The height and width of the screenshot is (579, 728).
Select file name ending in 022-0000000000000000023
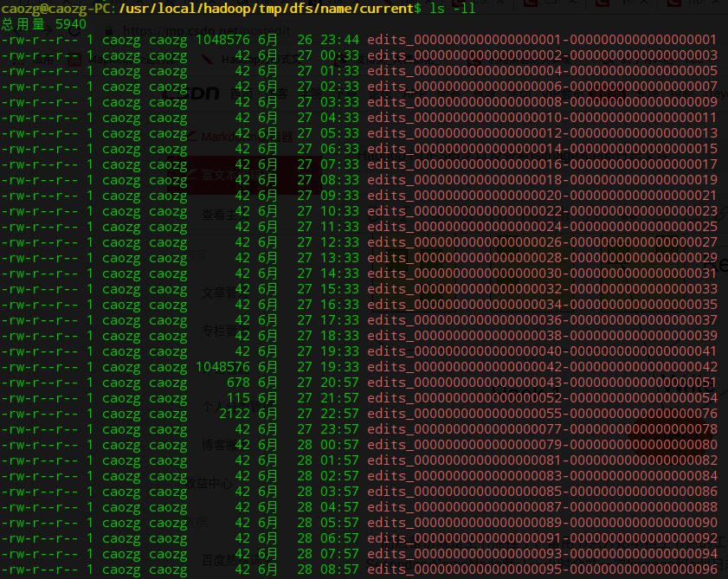tap(542, 211)
